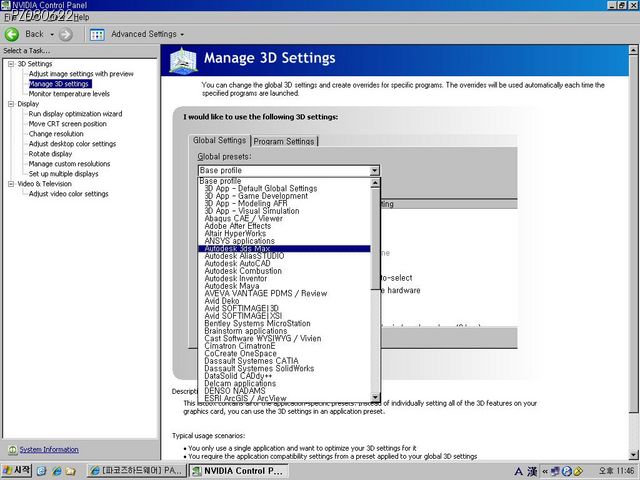Choose Autodesk AutoCAD preset
The height and width of the screenshot is (480, 640).
[284, 264]
